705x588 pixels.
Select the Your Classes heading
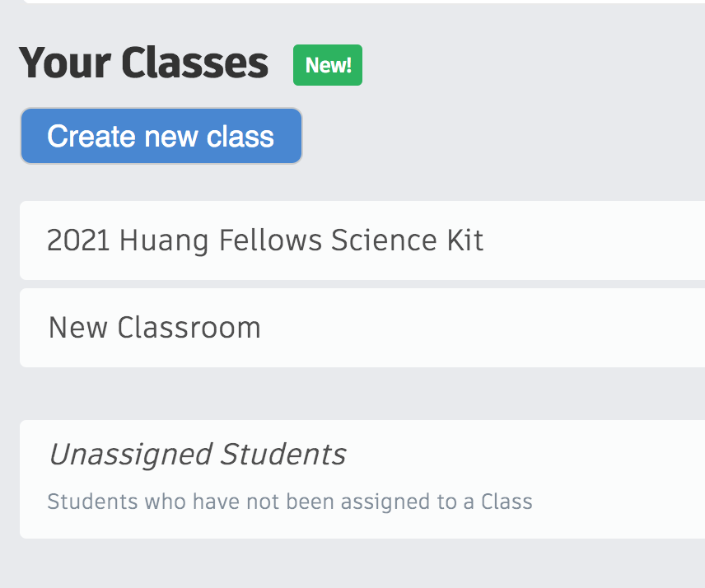point(143,63)
